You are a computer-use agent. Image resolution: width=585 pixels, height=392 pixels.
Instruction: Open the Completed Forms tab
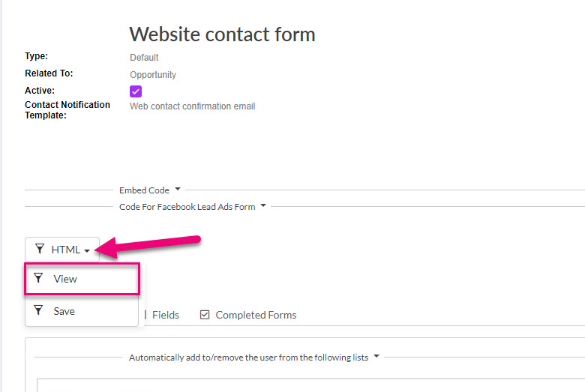(256, 315)
